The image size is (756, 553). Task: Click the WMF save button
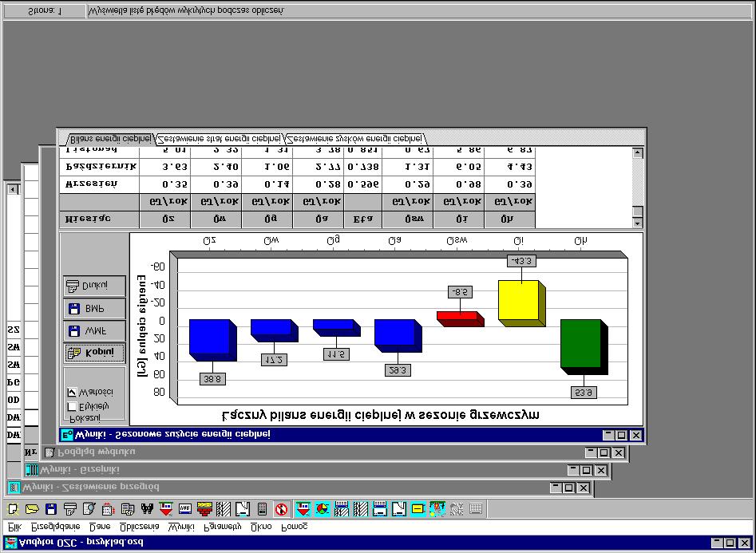pyautogui.click(x=94, y=331)
